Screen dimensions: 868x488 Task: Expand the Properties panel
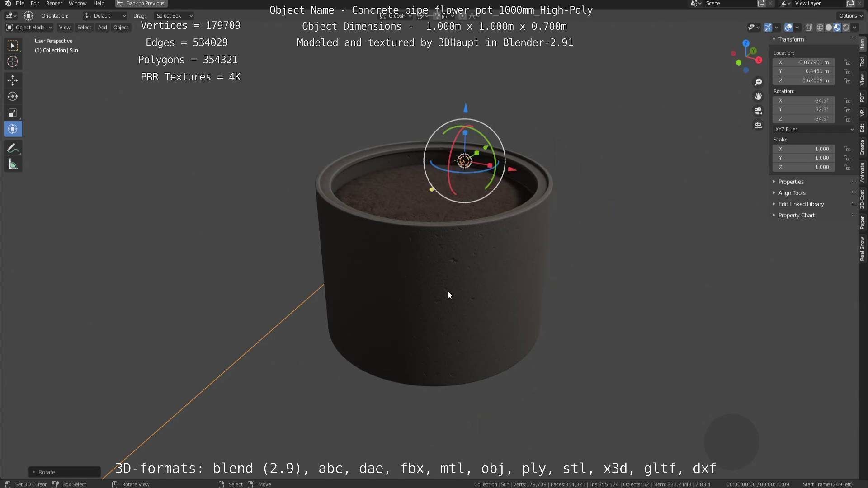coord(791,182)
